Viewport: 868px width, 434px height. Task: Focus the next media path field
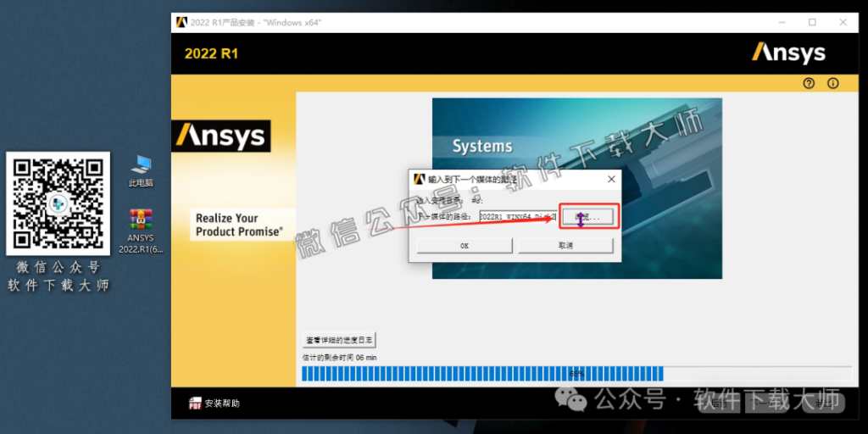[518, 217]
